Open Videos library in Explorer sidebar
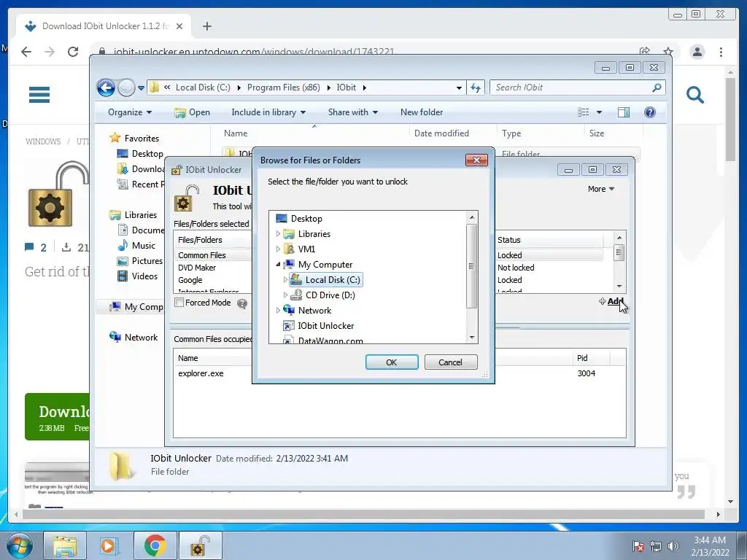Image resolution: width=747 pixels, height=560 pixels. coord(144,276)
